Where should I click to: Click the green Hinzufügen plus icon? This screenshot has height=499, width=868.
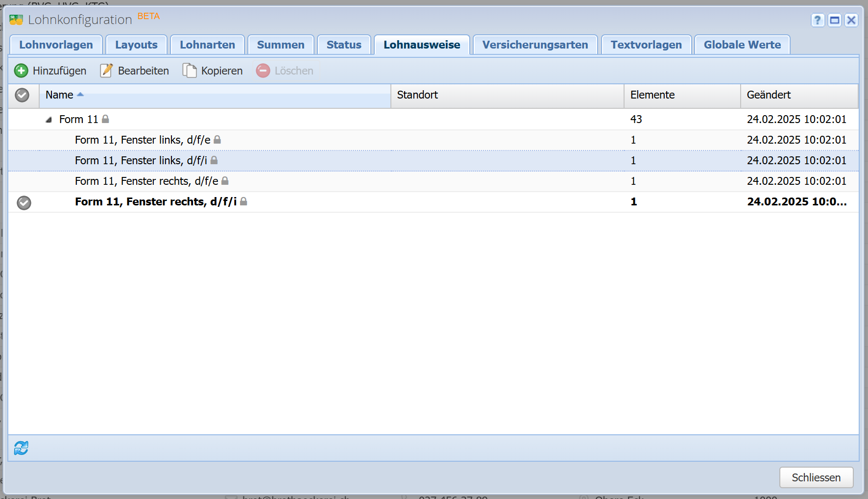click(x=21, y=71)
